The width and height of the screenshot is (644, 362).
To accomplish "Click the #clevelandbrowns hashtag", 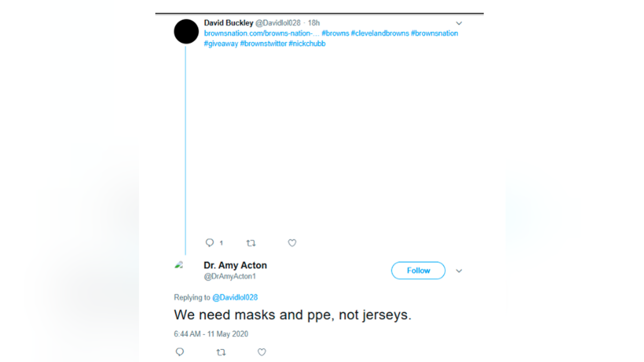I will [380, 33].
